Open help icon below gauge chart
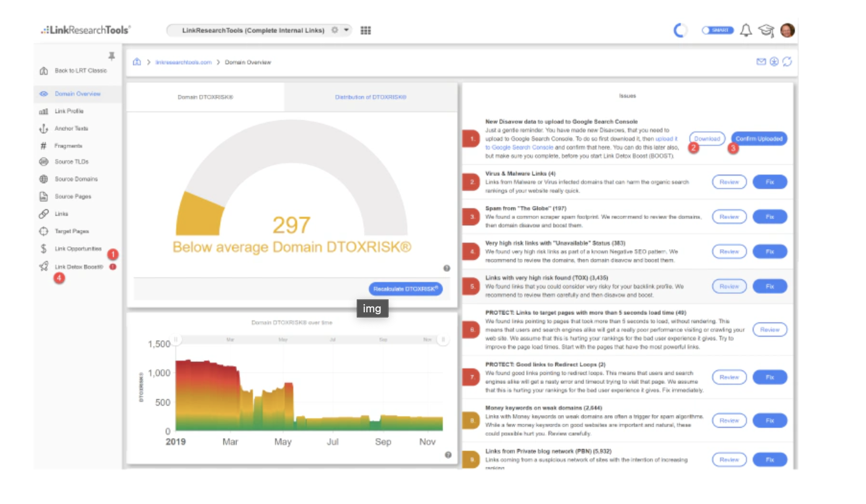 pos(447,268)
